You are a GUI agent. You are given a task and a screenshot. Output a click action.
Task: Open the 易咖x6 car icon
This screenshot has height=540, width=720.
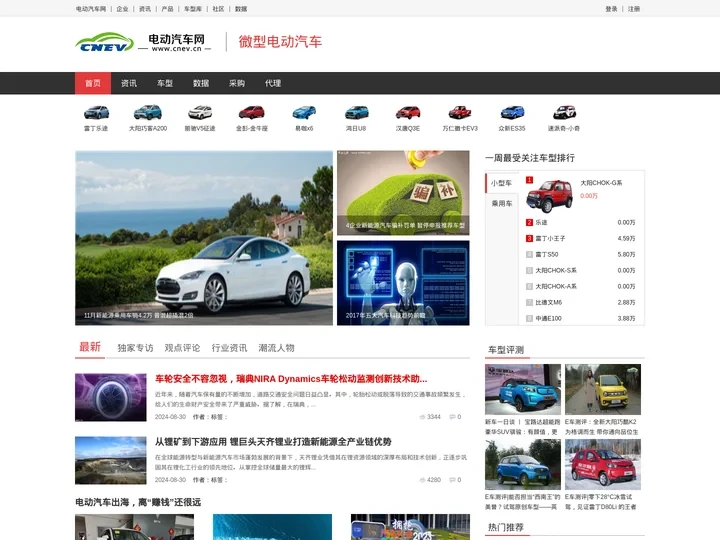[x=304, y=112]
